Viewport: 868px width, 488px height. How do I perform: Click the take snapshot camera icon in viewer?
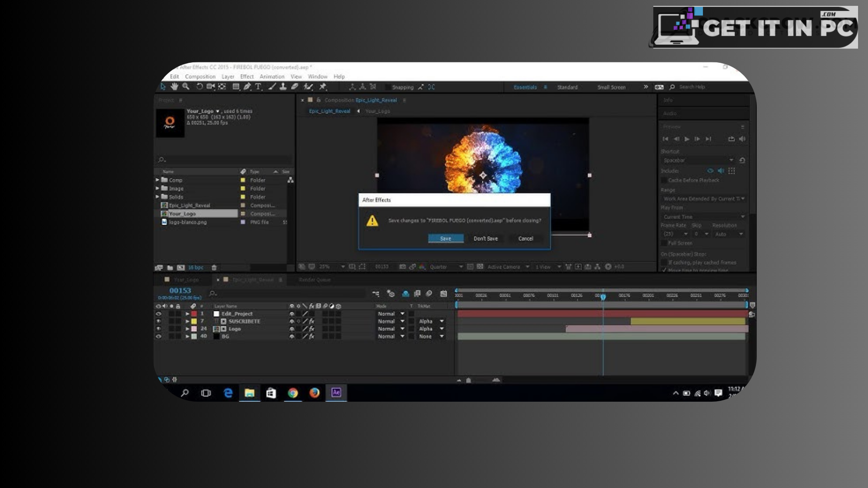(x=402, y=267)
